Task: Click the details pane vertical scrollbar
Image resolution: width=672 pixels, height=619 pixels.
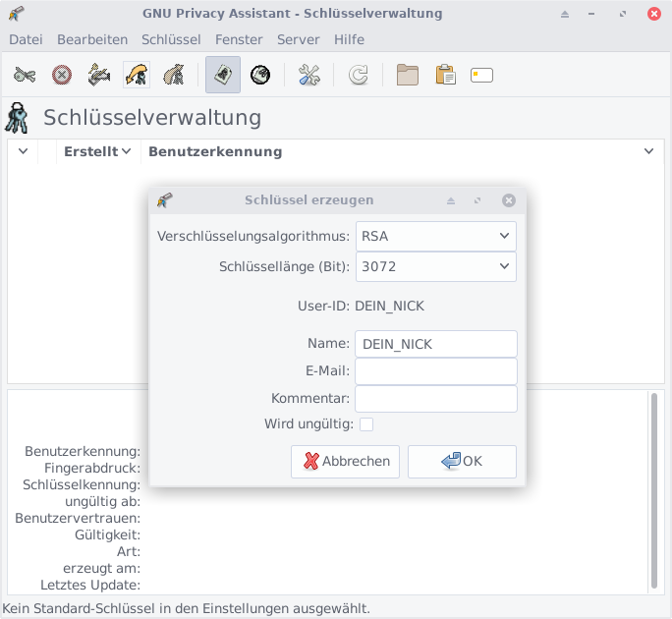Action: (654, 491)
